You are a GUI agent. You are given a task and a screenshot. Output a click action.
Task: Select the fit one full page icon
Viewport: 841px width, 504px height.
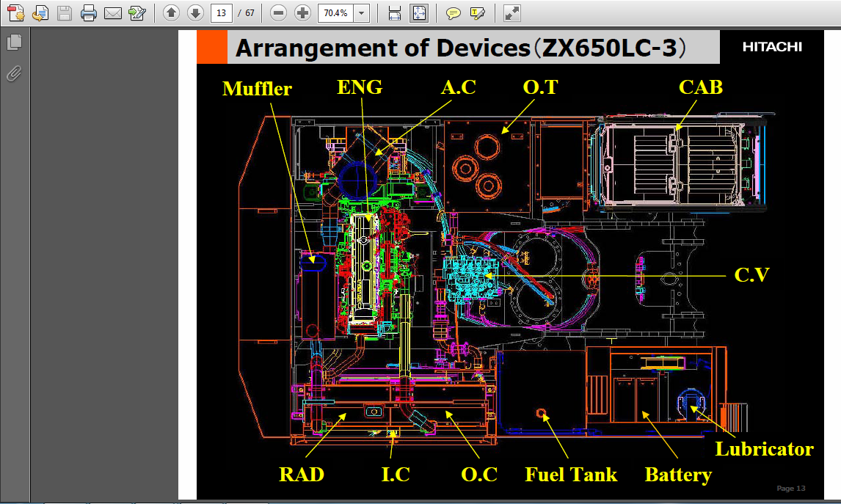pyautogui.click(x=419, y=13)
